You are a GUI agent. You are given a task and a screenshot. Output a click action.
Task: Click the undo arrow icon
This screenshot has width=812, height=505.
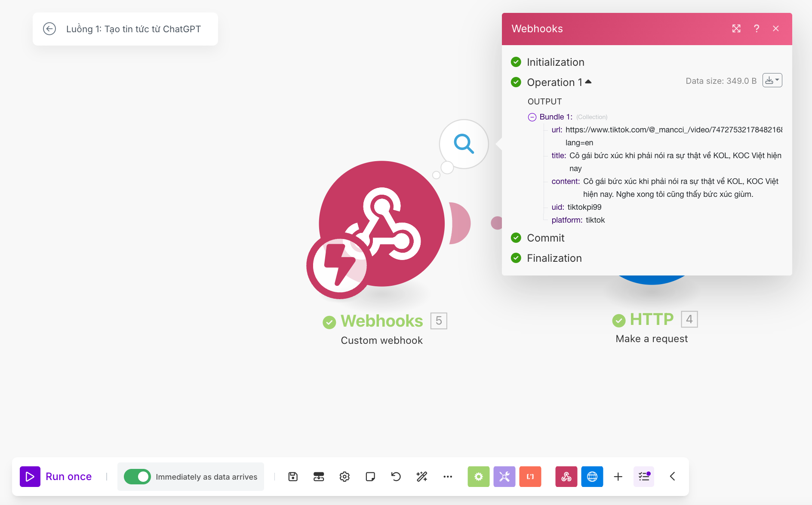pos(396,477)
